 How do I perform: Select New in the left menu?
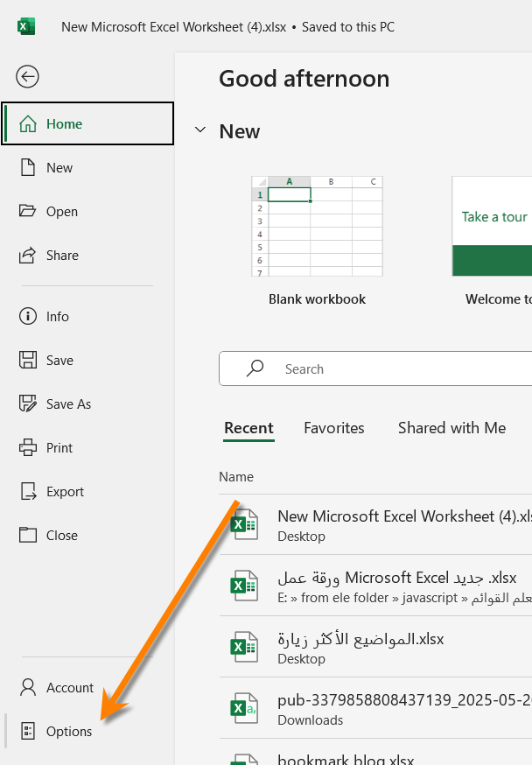click(87, 167)
